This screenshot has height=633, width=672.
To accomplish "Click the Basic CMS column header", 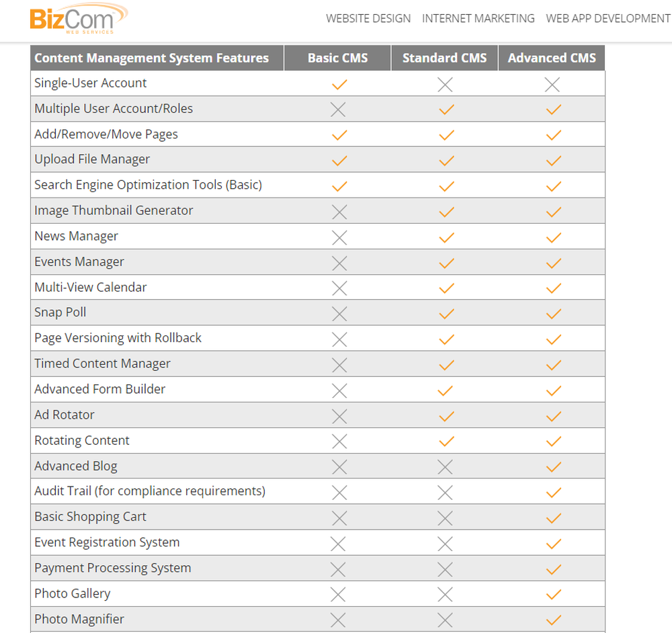I will [337, 58].
